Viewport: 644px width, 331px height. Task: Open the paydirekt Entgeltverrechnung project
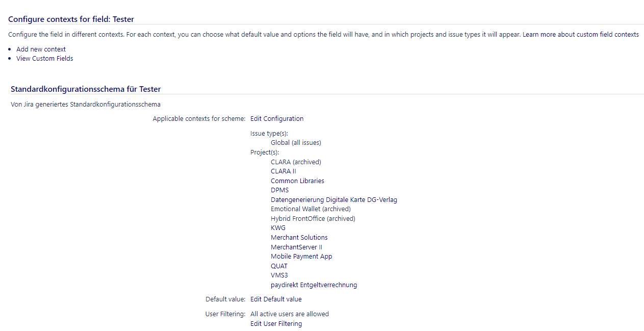pyautogui.click(x=314, y=285)
